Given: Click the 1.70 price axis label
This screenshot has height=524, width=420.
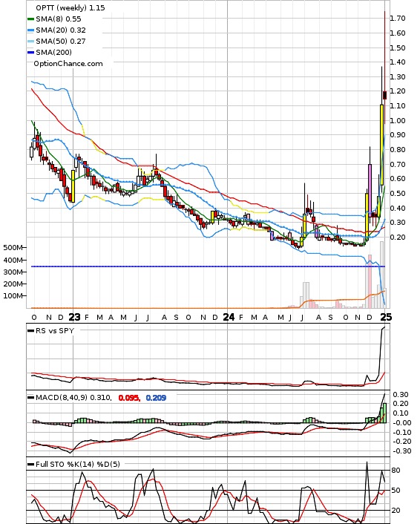Looking at the screenshot, I should [398, 19].
